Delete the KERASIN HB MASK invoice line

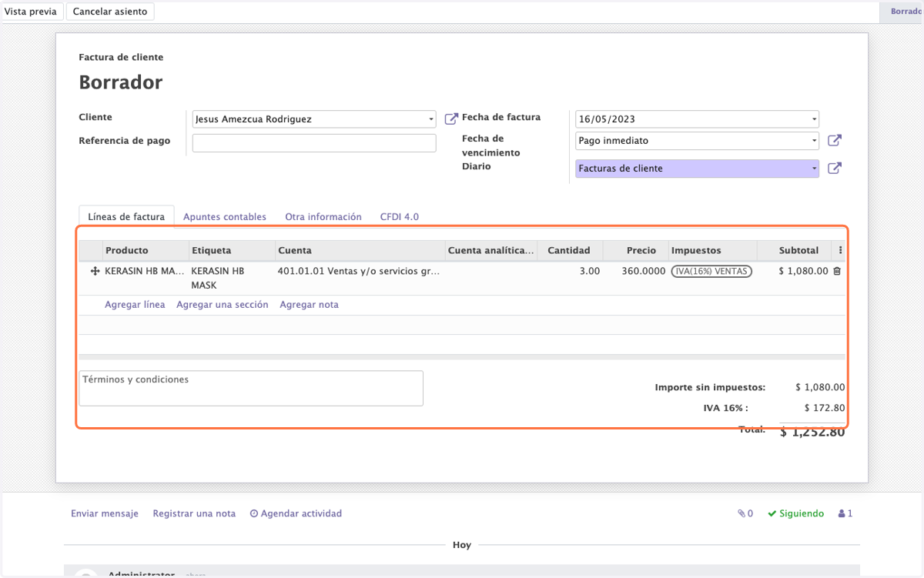(x=837, y=271)
